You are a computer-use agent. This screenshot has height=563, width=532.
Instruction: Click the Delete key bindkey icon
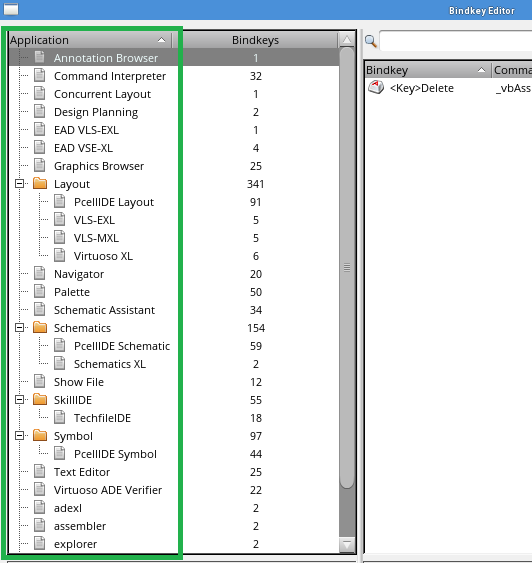pyautogui.click(x=376, y=87)
